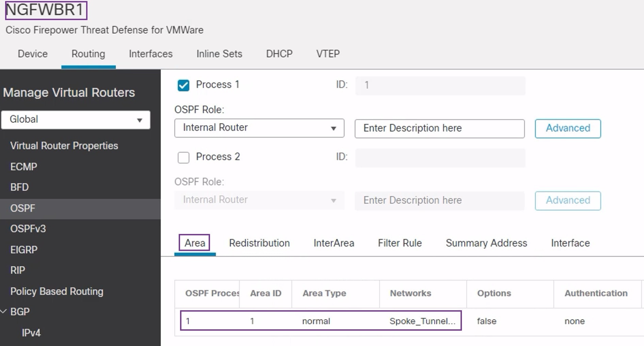Enable the Process 2 checkbox
The width and height of the screenshot is (644, 346).
pos(183,157)
